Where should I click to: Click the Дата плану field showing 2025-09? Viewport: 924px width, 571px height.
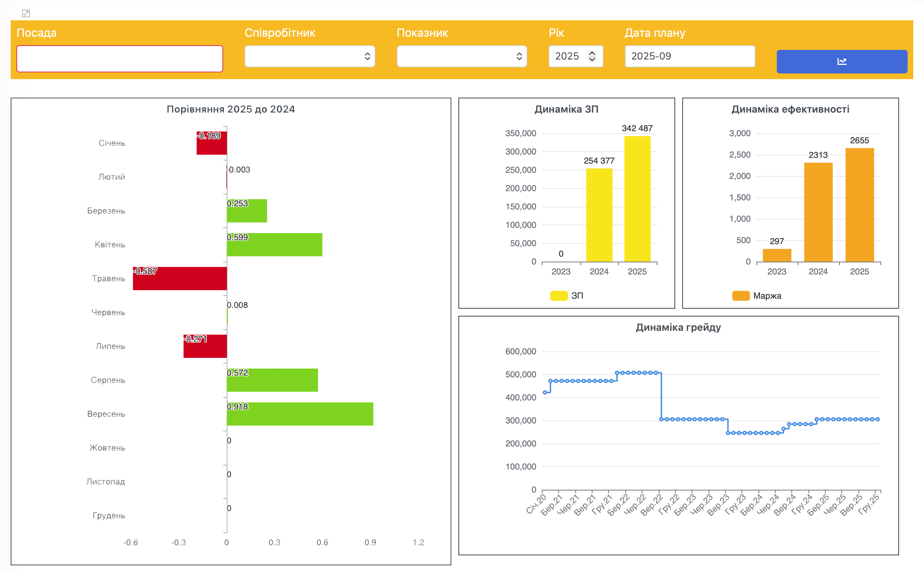[690, 56]
